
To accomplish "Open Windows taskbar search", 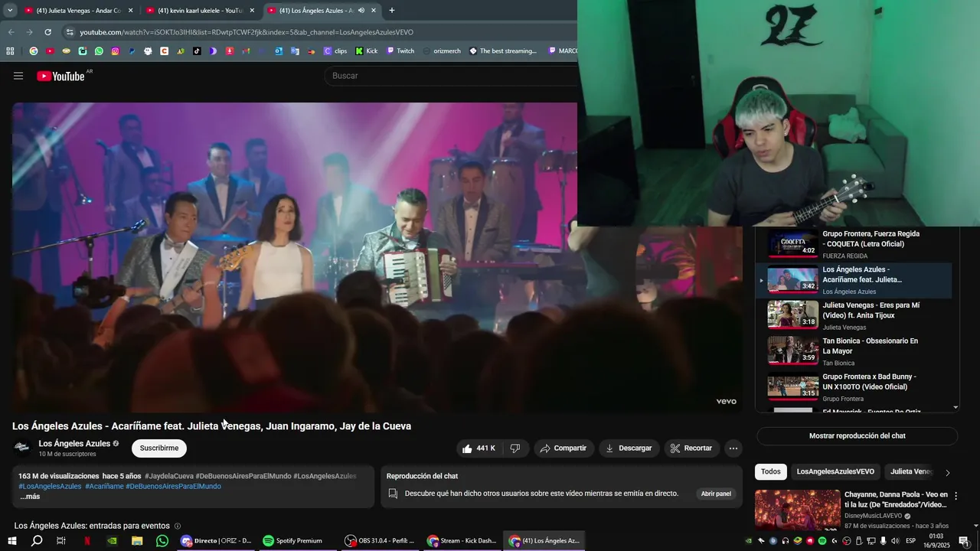I will point(37,541).
